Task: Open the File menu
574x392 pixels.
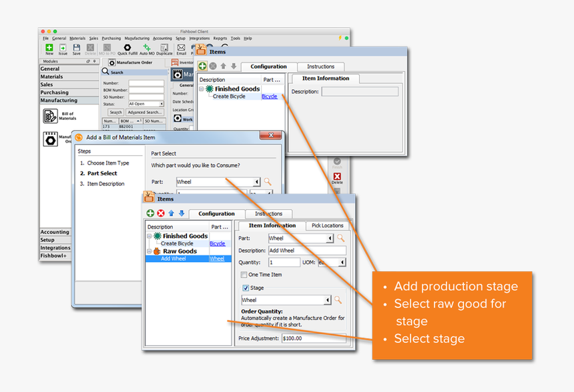Action: click(x=46, y=39)
